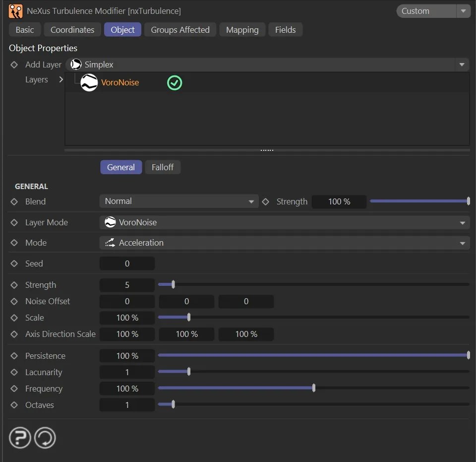Click the VoroNoise icon in Layer Mode
Viewport: 476px width, 462px height.
tap(110, 222)
